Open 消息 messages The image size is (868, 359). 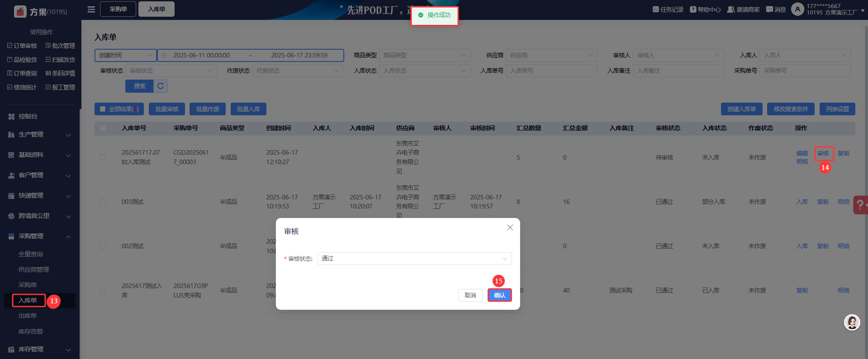coord(776,9)
